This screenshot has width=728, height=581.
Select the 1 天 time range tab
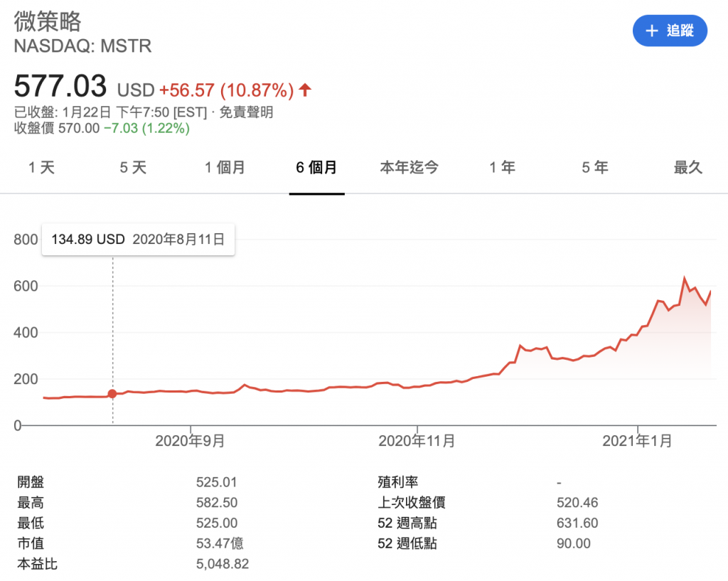(41, 167)
